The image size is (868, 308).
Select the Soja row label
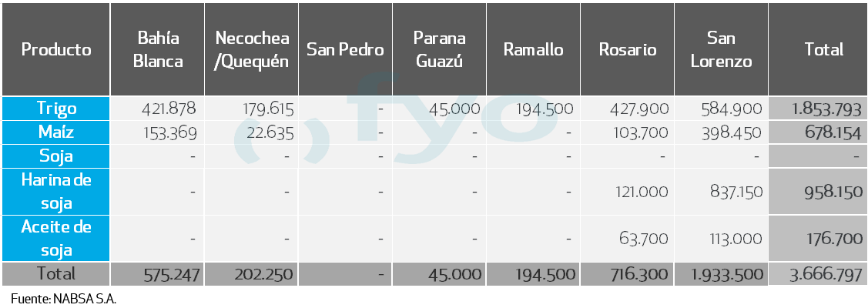click(x=56, y=156)
